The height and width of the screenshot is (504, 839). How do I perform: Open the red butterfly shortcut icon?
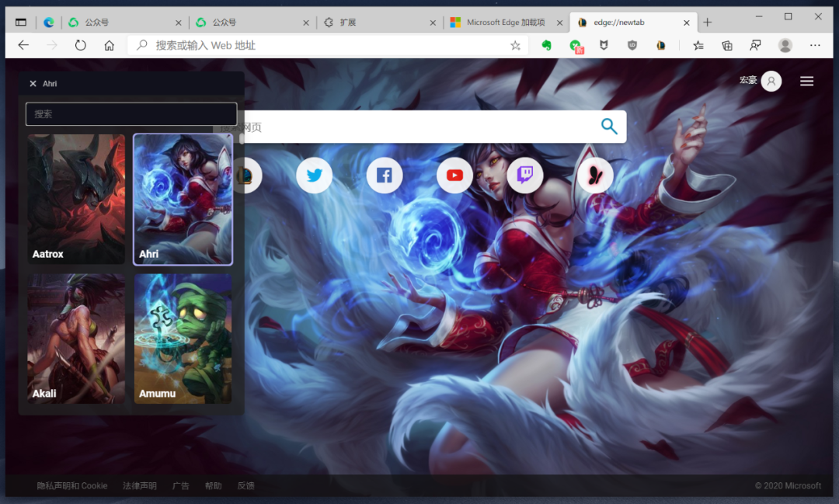point(595,175)
